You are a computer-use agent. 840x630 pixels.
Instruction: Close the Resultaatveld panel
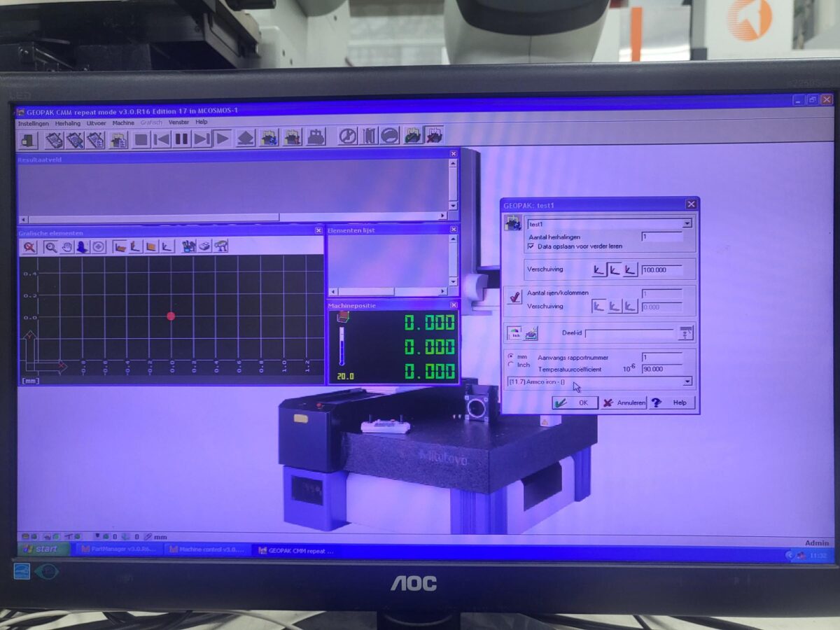point(454,153)
